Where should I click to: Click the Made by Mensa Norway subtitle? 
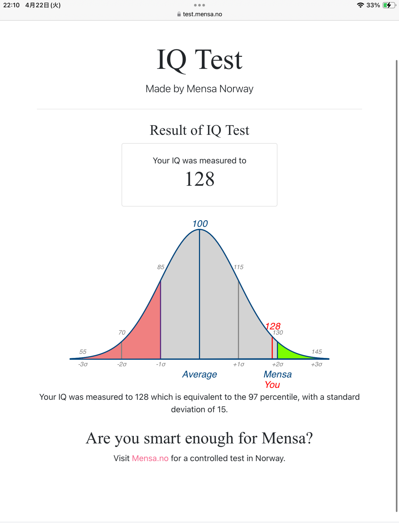199,89
